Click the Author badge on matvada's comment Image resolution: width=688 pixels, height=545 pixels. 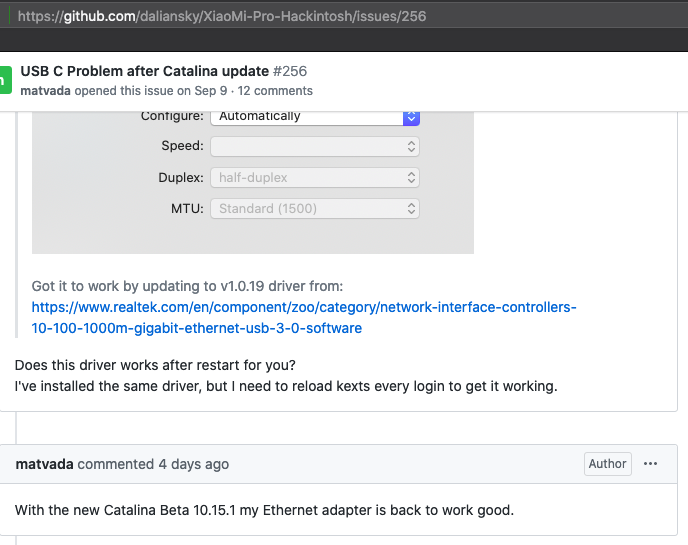click(608, 464)
